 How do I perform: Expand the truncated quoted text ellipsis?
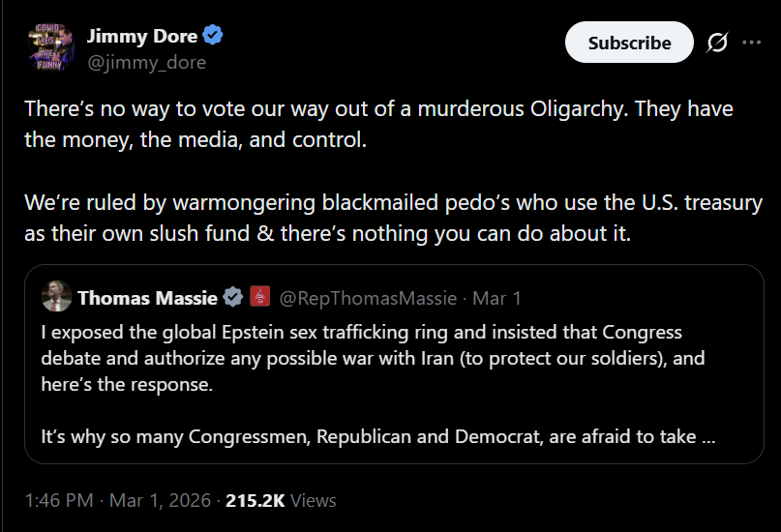[707, 436]
